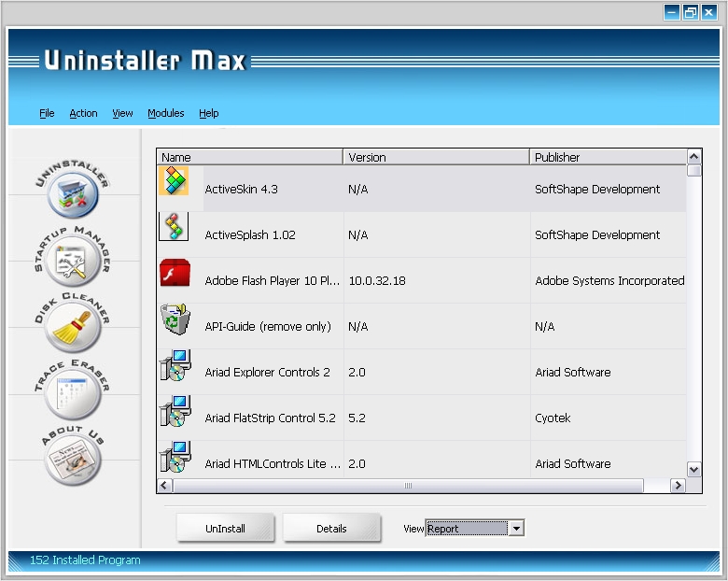The image size is (728, 581).
Task: Click the ActiveSplash 1.02 program icon
Action: point(174,226)
